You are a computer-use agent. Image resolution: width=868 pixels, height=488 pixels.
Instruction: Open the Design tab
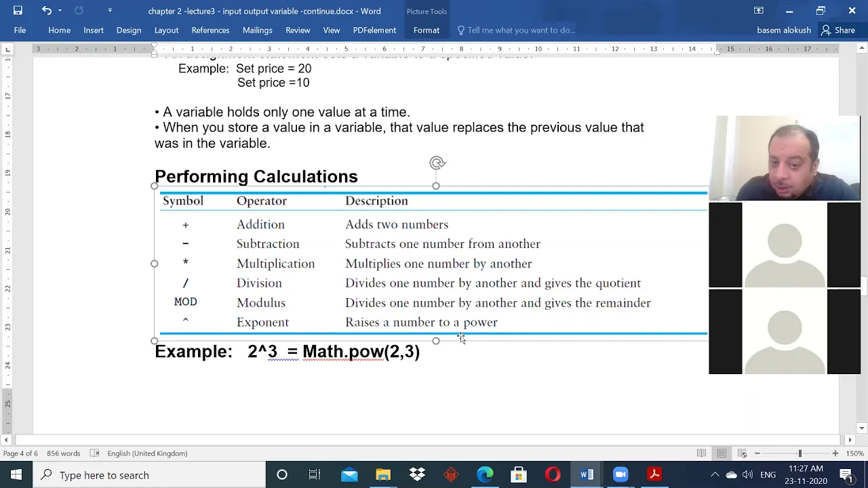(x=129, y=30)
